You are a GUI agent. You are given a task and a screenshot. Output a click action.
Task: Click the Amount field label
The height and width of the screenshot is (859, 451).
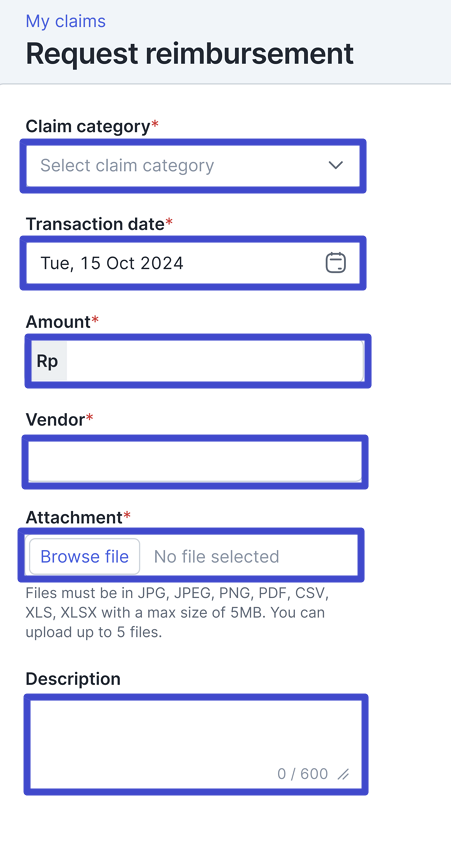(x=58, y=322)
